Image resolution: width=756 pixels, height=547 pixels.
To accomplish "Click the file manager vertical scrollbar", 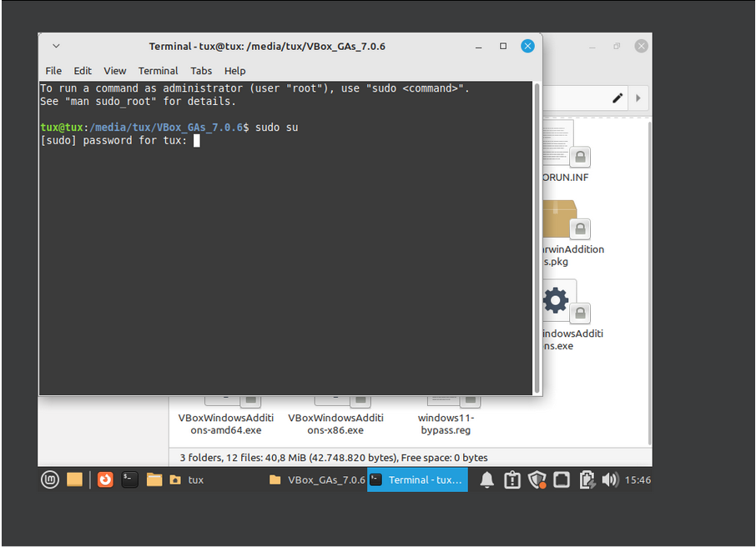I will click(649, 284).
